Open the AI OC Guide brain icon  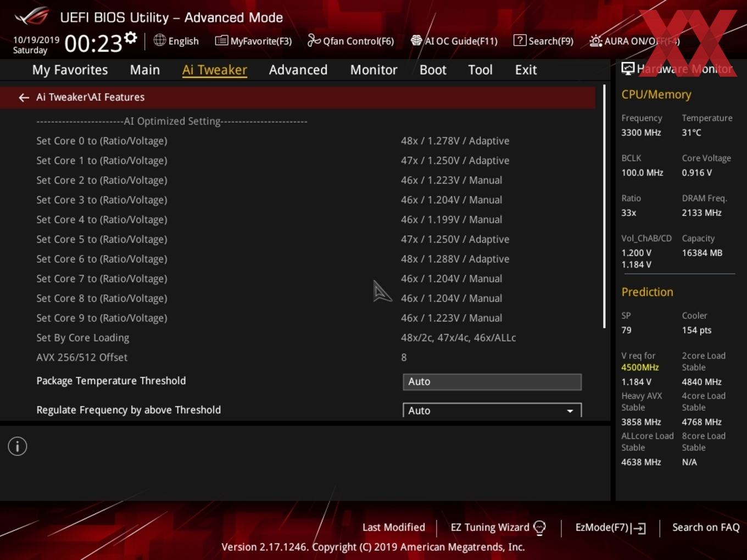pyautogui.click(x=416, y=40)
